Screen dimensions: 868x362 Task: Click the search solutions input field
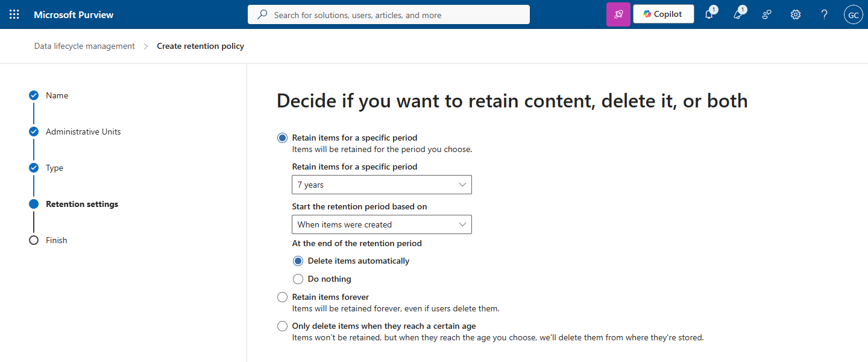(389, 14)
